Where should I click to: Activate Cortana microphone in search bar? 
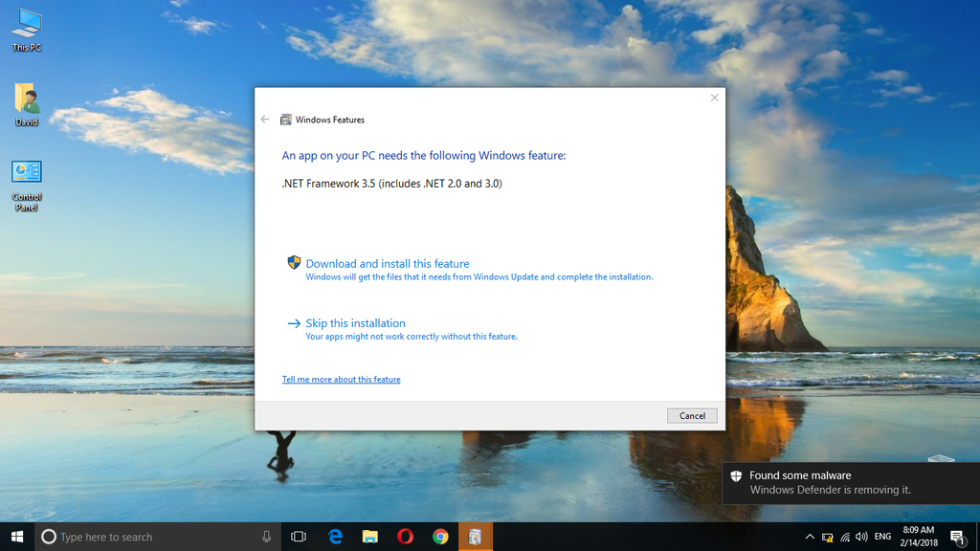point(266,537)
